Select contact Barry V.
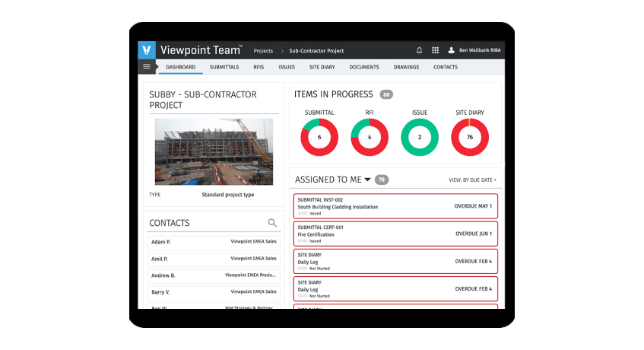 coord(214,292)
